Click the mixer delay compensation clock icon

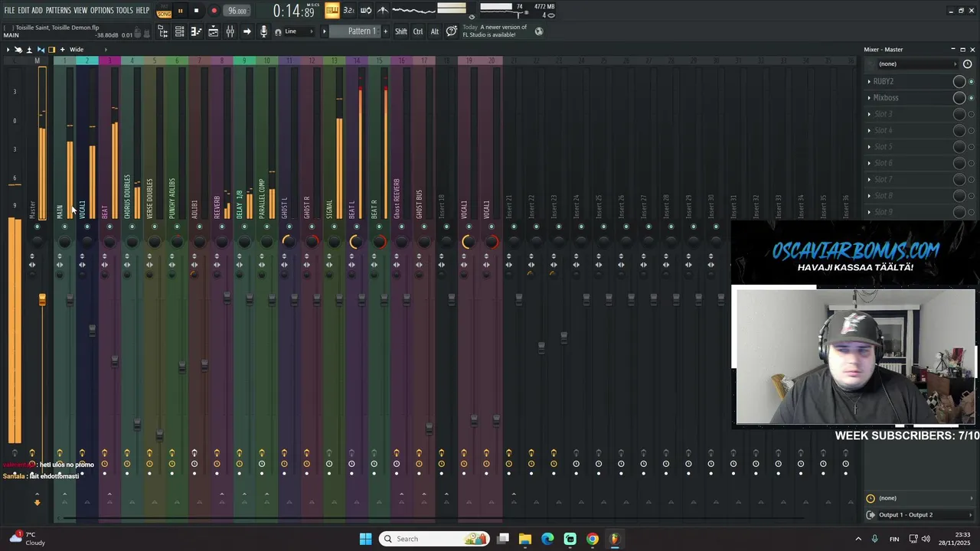(x=968, y=64)
